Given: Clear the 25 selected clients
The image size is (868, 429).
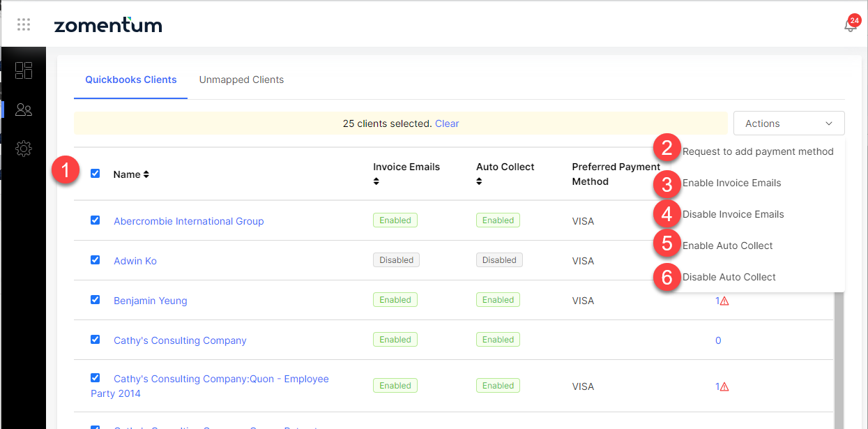Looking at the screenshot, I should tap(447, 123).
